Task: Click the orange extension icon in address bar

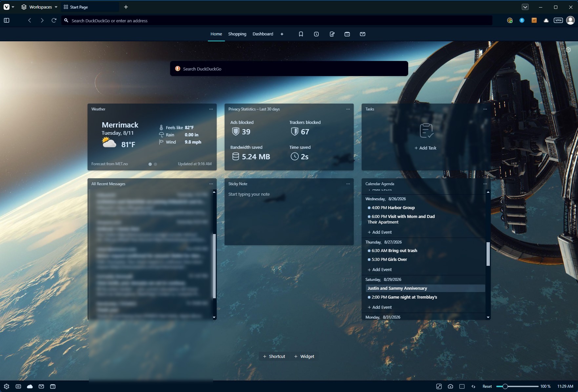Action: coord(534,20)
